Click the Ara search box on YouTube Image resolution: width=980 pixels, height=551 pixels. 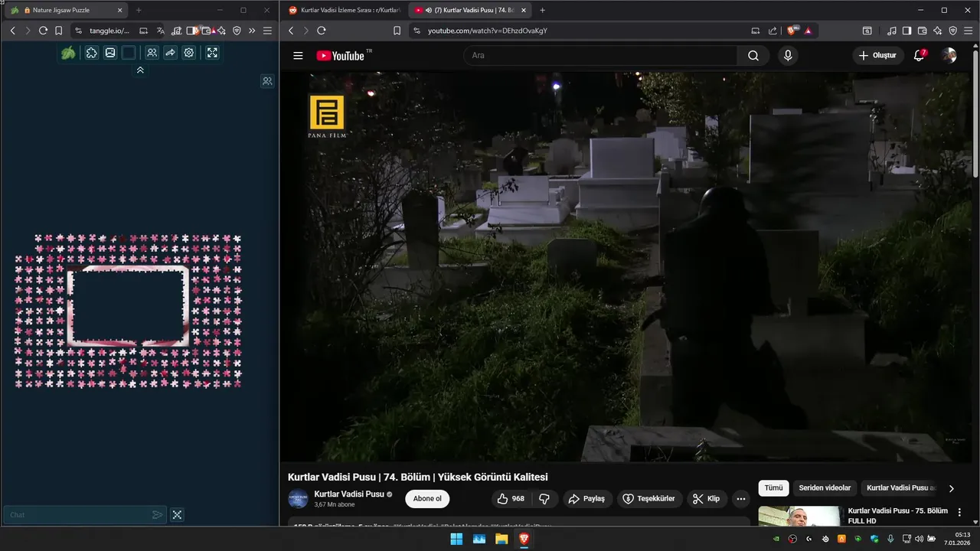coord(600,55)
